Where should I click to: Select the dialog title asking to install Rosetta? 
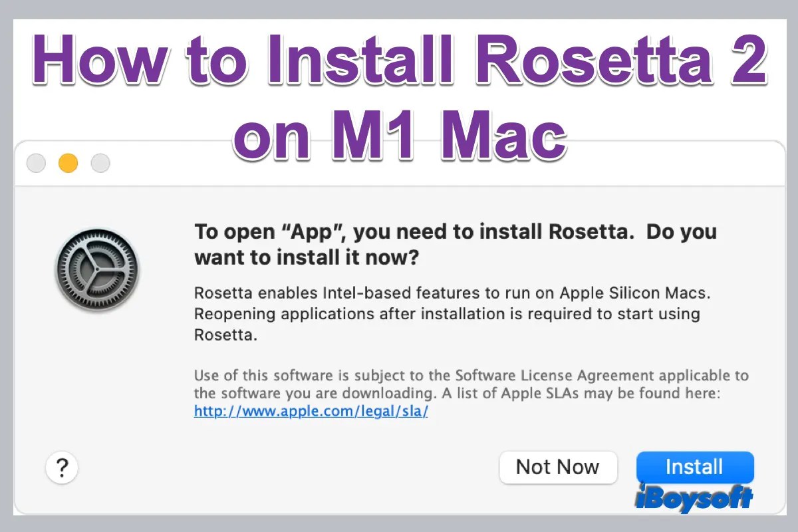tap(455, 244)
